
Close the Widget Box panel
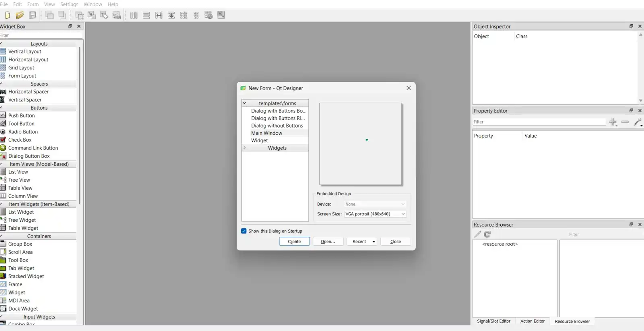pyautogui.click(x=79, y=26)
